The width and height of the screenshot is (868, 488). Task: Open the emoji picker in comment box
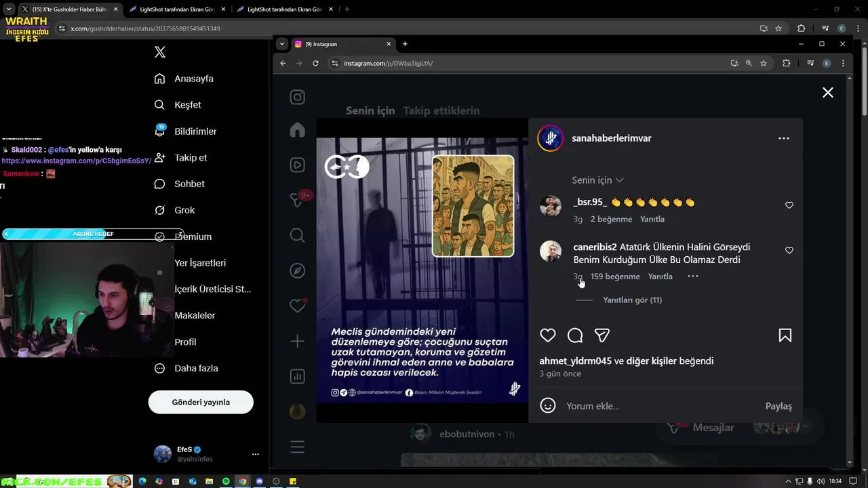click(x=548, y=406)
